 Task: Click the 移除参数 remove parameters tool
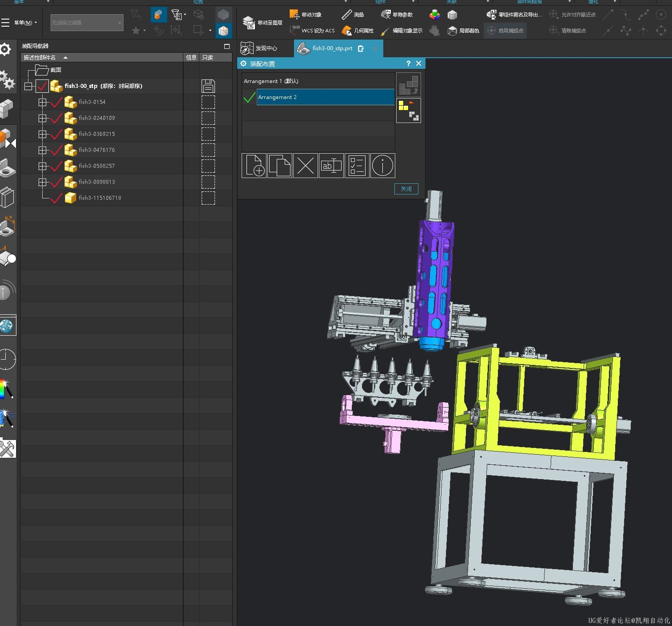point(397,15)
